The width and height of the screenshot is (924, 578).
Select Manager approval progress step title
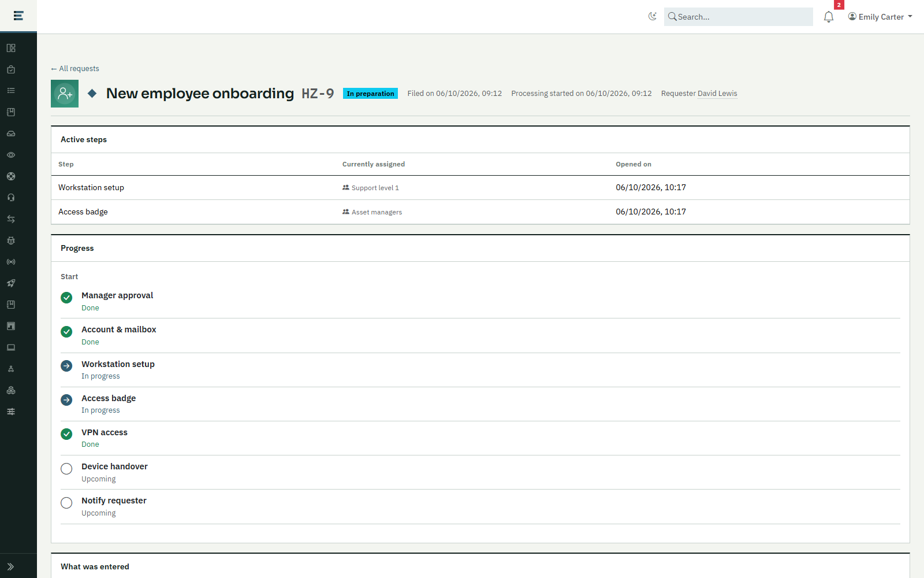tap(117, 295)
